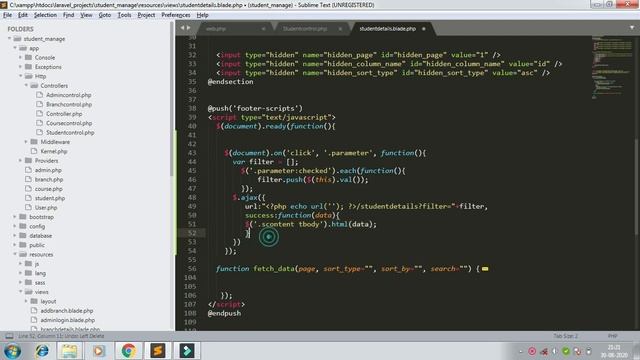Click unsaved dot on studentdetails.blade.php tab

point(424,29)
